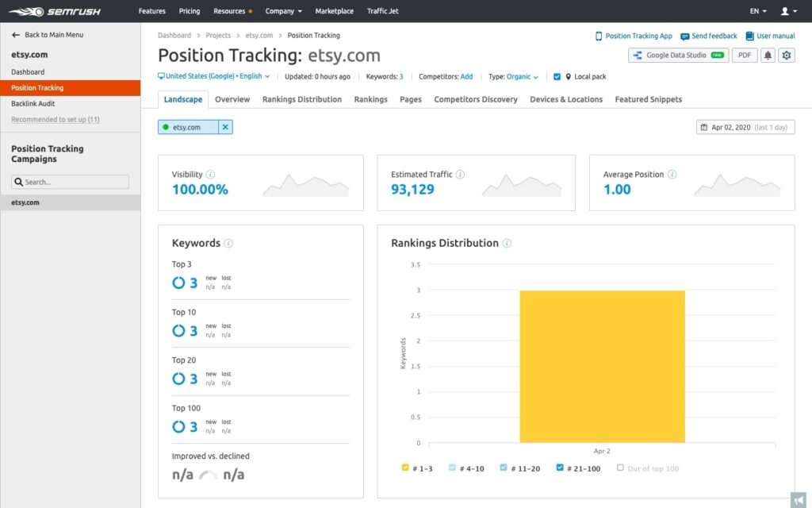Click the Average Position info icon
The width and height of the screenshot is (812, 508).
click(672, 175)
